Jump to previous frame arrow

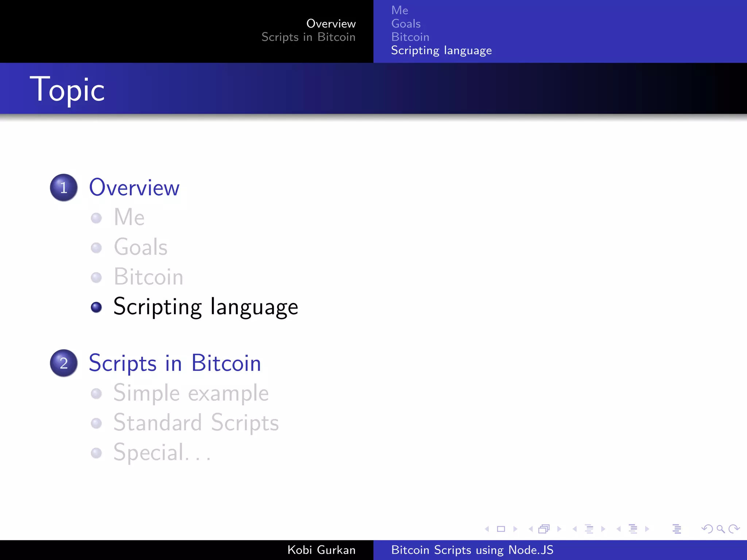point(531,529)
